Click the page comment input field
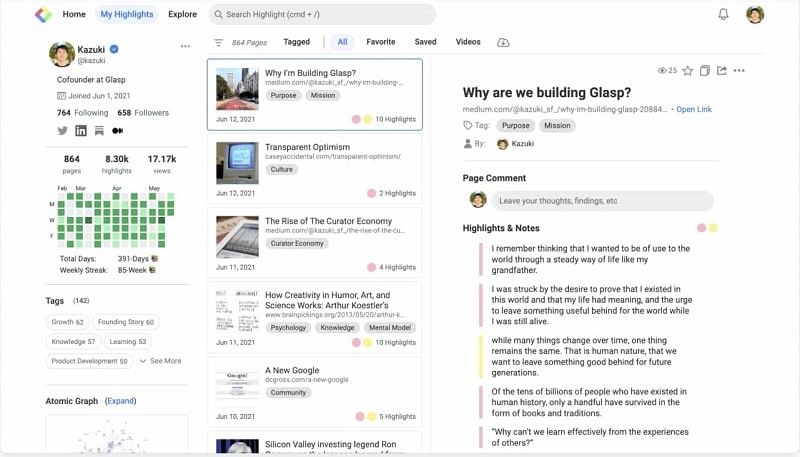This screenshot has width=800, height=457. click(x=603, y=201)
